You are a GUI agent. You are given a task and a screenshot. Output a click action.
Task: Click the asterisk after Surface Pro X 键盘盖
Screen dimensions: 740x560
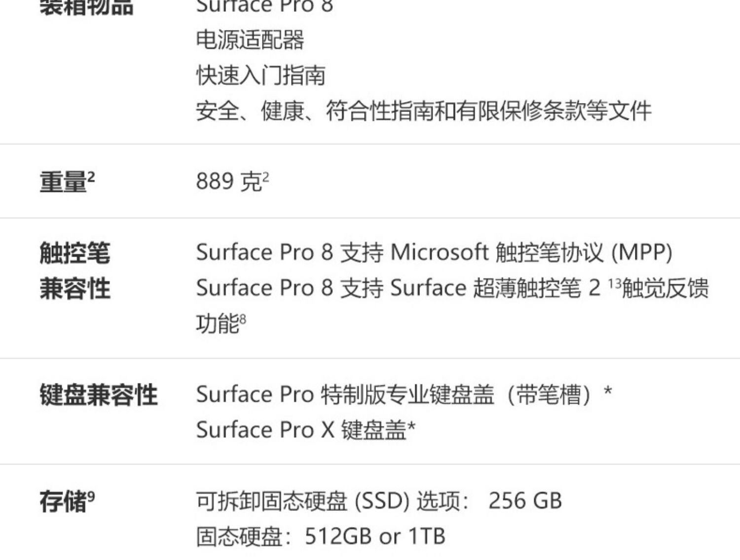pos(411,428)
